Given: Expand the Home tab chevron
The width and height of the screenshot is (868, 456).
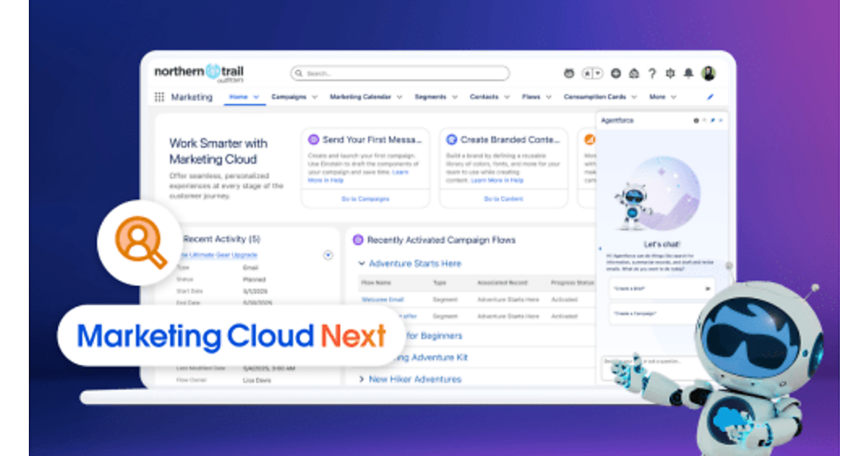Looking at the screenshot, I should click(256, 97).
